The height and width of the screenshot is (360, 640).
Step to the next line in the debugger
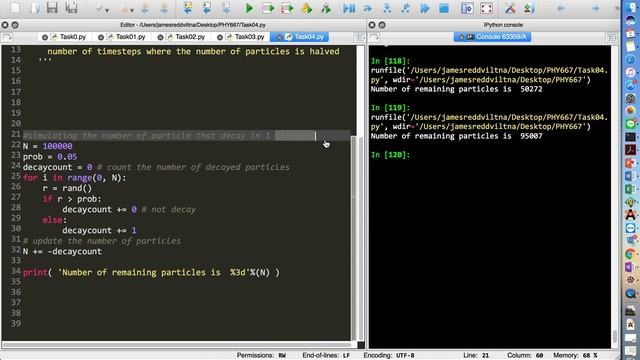pos(368,8)
